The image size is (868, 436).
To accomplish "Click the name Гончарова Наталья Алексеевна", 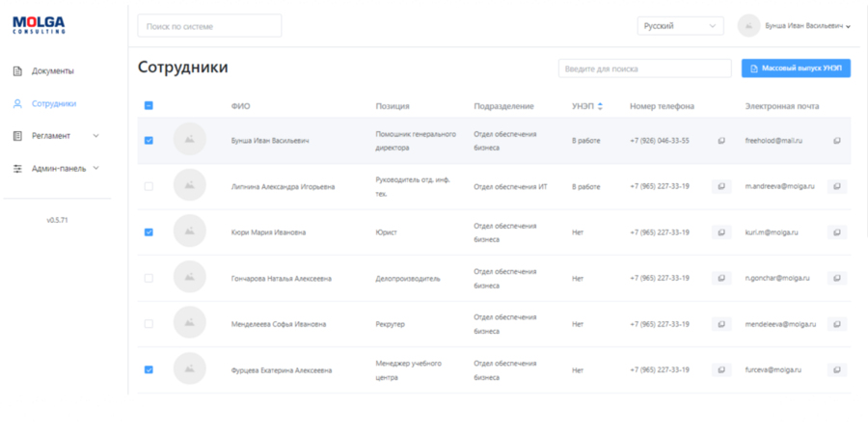I will coord(282,278).
